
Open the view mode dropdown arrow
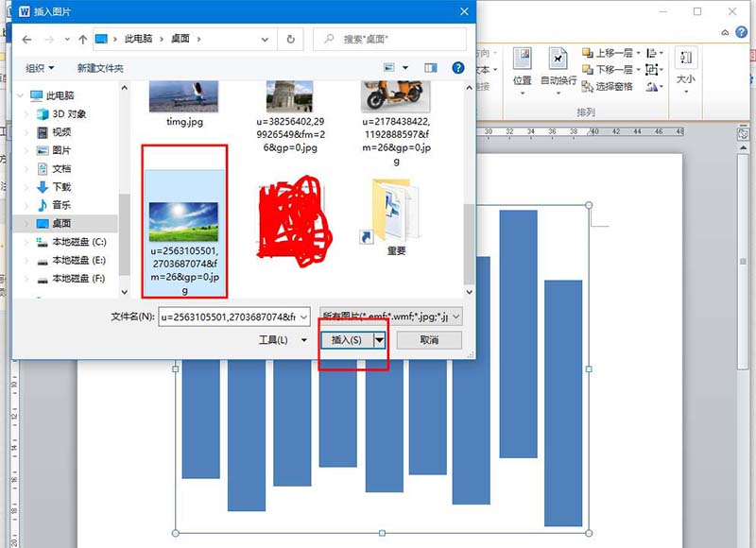point(405,68)
